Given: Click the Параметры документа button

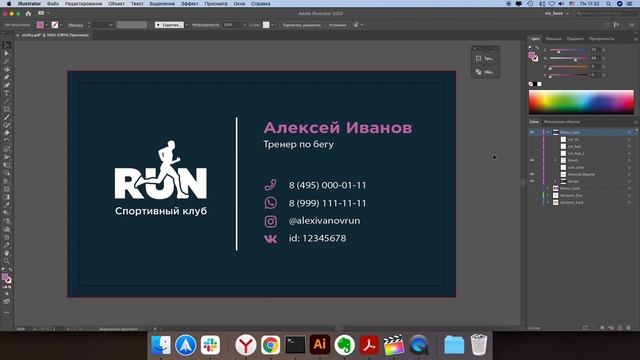Looking at the screenshot, I should coord(302,25).
